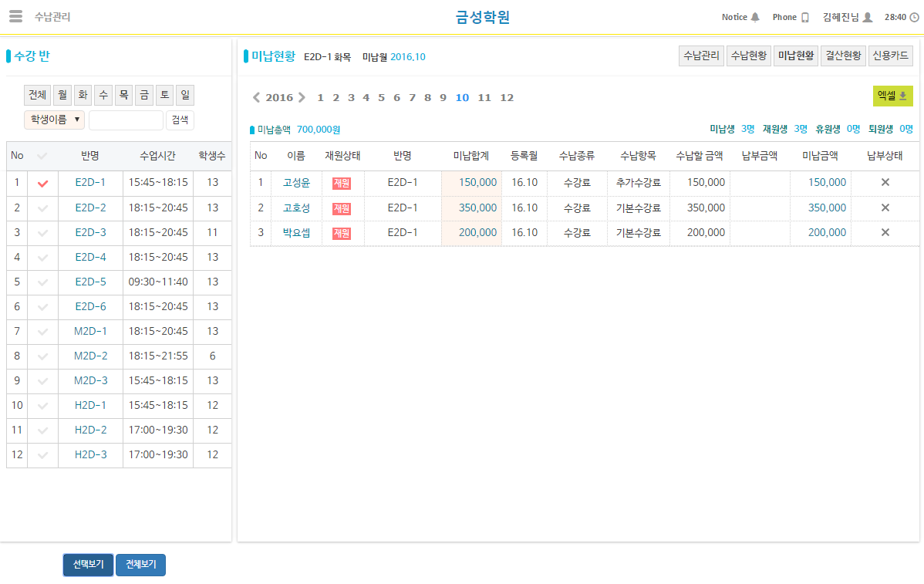
Task: Filter classes by 금 day
Action: (144, 95)
